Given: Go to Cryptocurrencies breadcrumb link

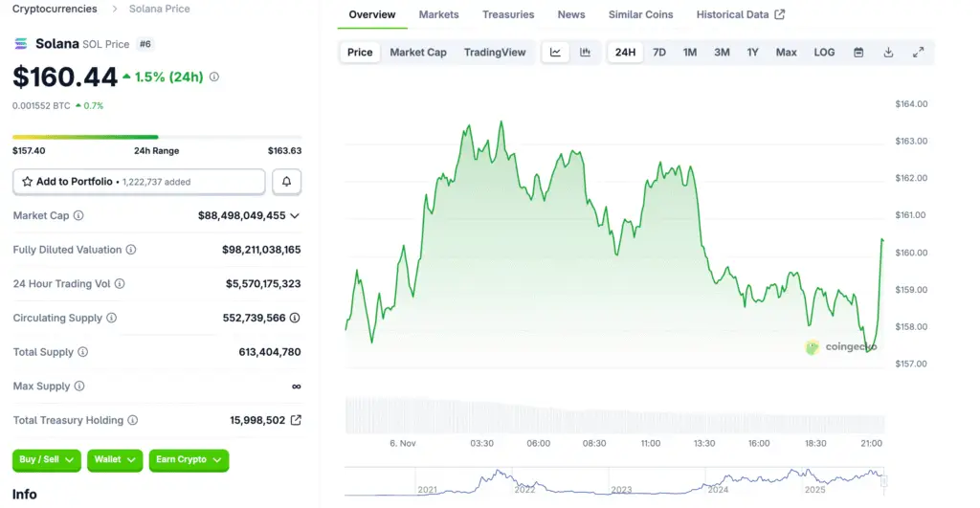Looking at the screenshot, I should pos(55,9).
